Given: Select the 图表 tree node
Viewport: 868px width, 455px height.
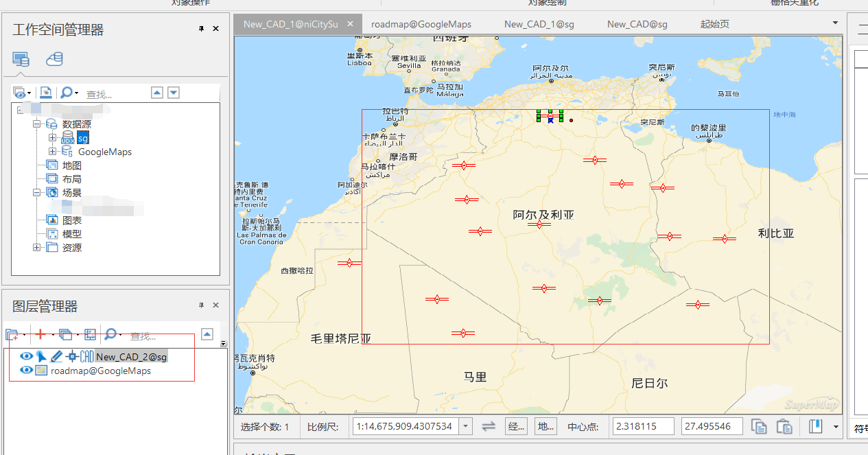Looking at the screenshot, I should click(72, 220).
